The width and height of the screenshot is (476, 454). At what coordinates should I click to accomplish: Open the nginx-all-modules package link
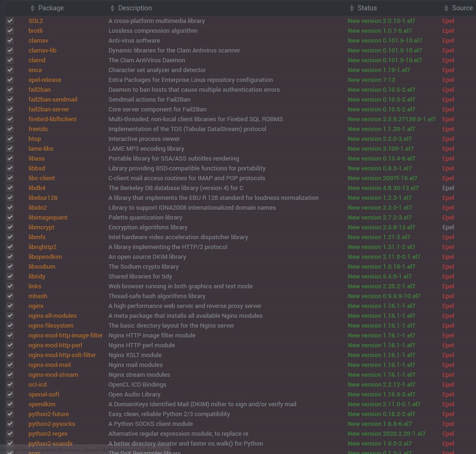point(52,316)
